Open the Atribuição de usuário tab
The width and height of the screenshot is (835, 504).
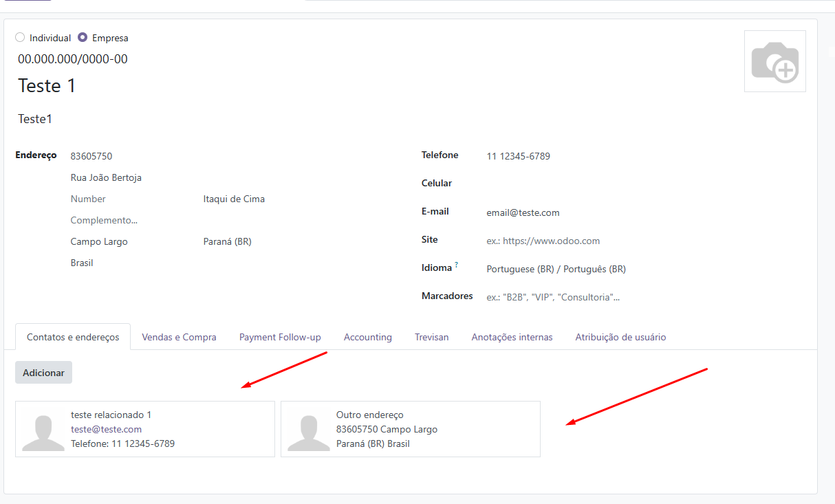[x=620, y=337]
